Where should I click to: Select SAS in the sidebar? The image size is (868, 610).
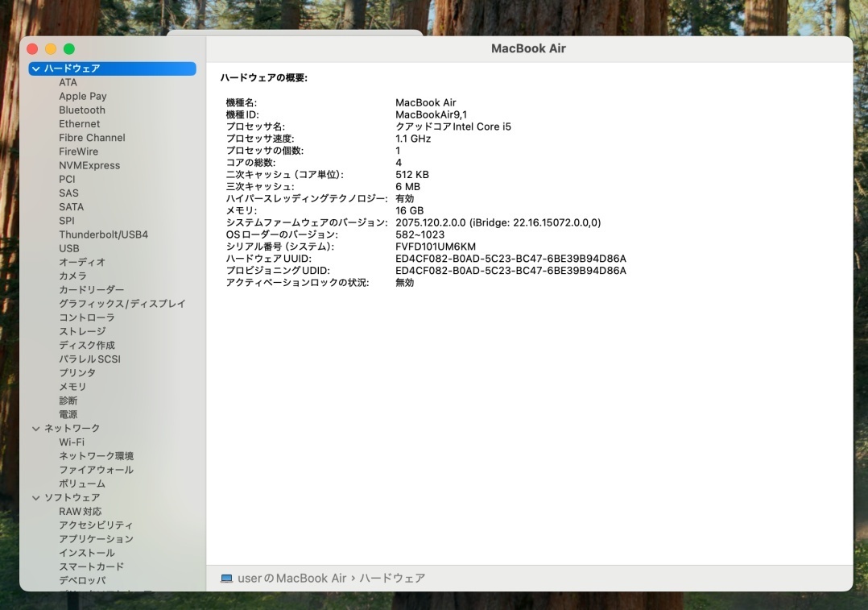point(68,193)
